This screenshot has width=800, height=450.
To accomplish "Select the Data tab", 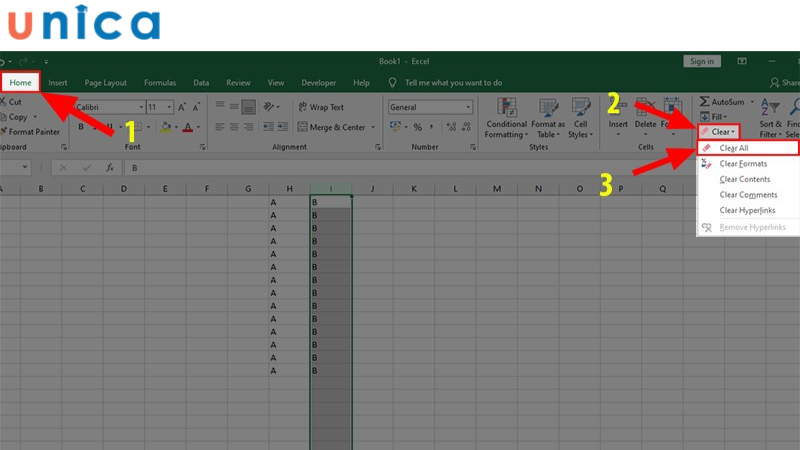I will pos(201,83).
